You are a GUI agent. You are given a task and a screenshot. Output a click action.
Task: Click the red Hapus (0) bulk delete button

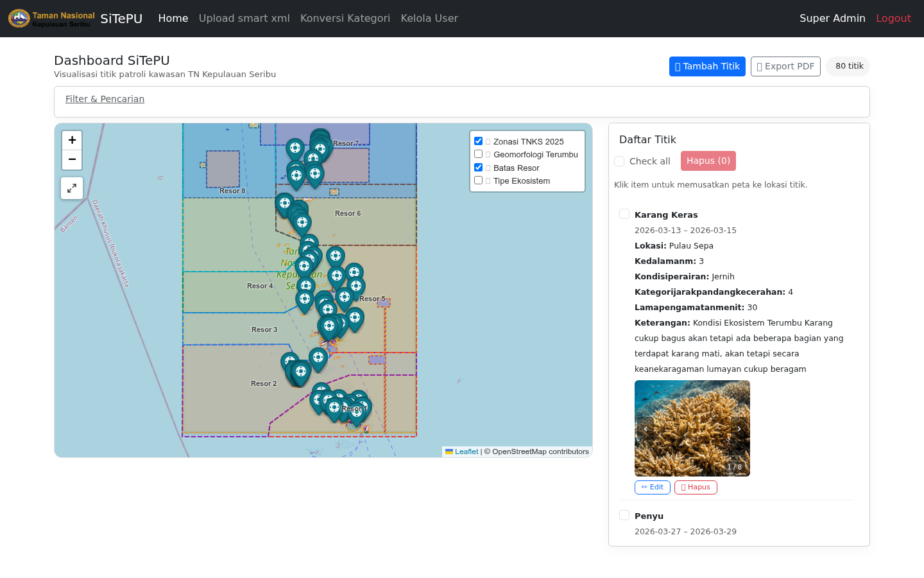point(708,161)
